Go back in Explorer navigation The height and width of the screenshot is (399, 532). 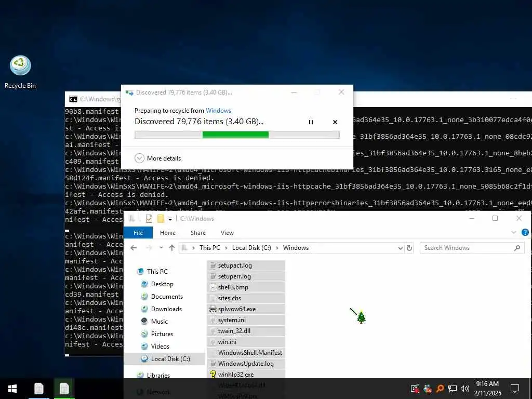[134, 248]
